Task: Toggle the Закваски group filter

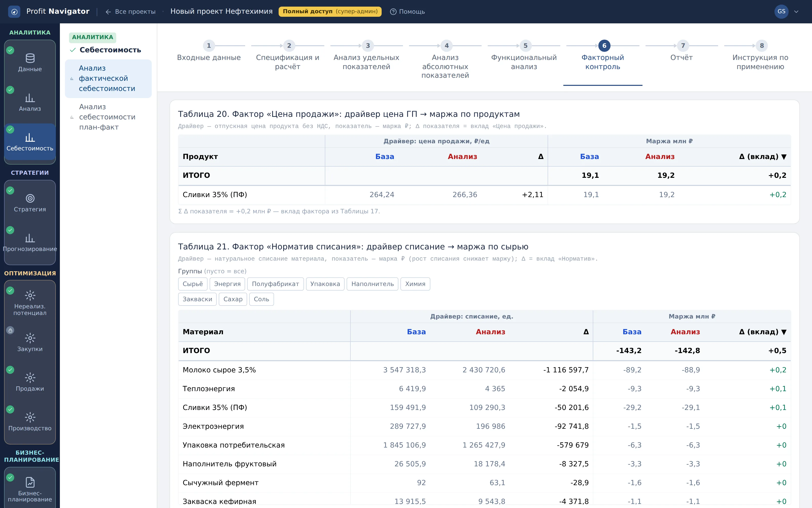Action: 197,299
